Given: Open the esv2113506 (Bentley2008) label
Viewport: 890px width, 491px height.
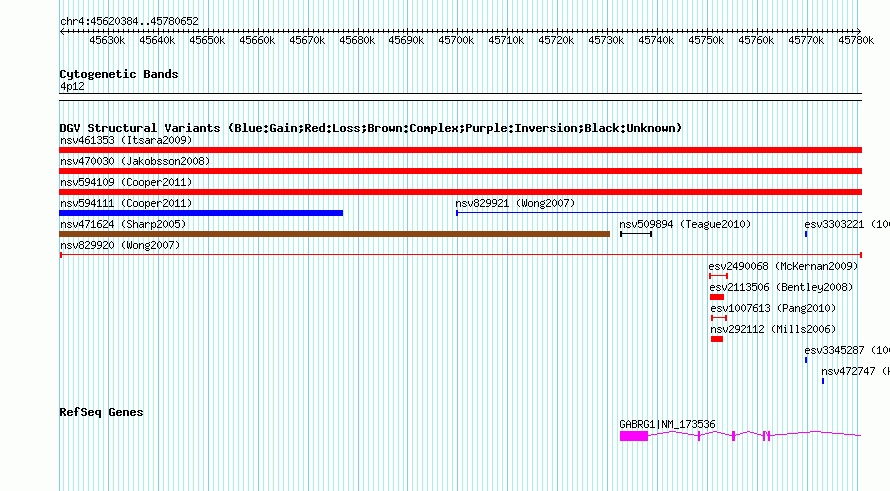Looking at the screenshot, I should (782, 287).
